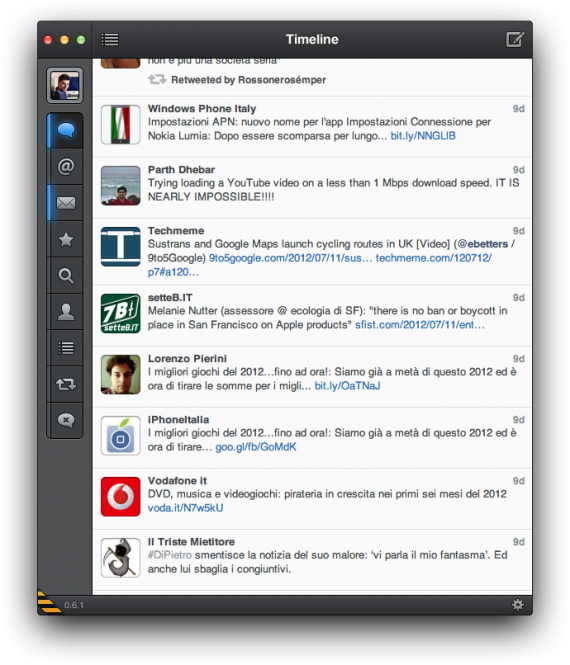Minimize the window with yellow button
570x665 pixels.
click(64, 40)
